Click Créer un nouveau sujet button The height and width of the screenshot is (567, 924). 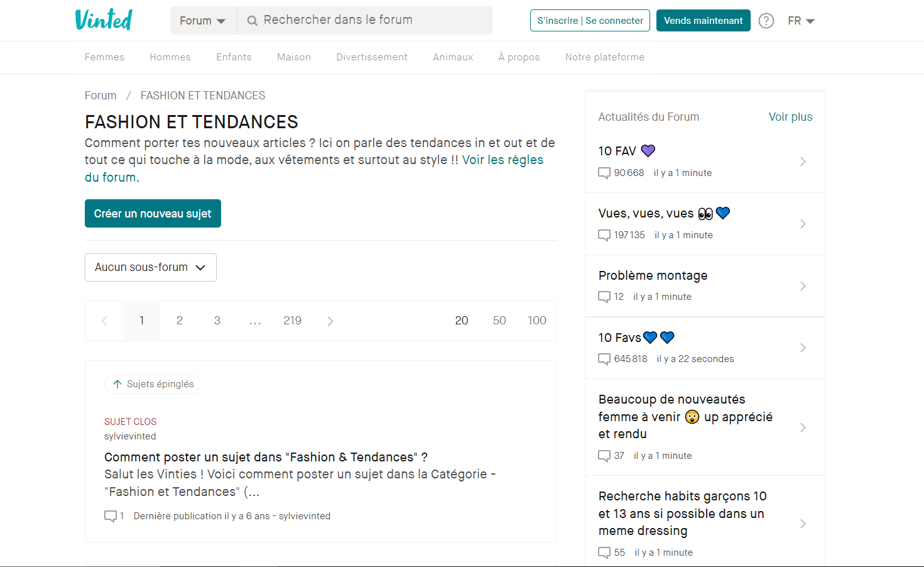point(153,214)
